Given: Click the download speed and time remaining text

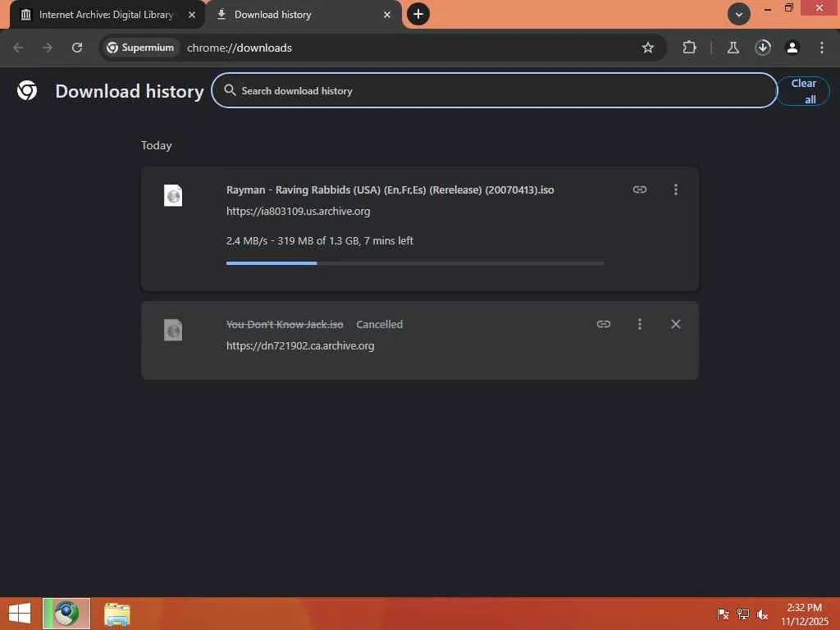Looking at the screenshot, I should point(319,241).
